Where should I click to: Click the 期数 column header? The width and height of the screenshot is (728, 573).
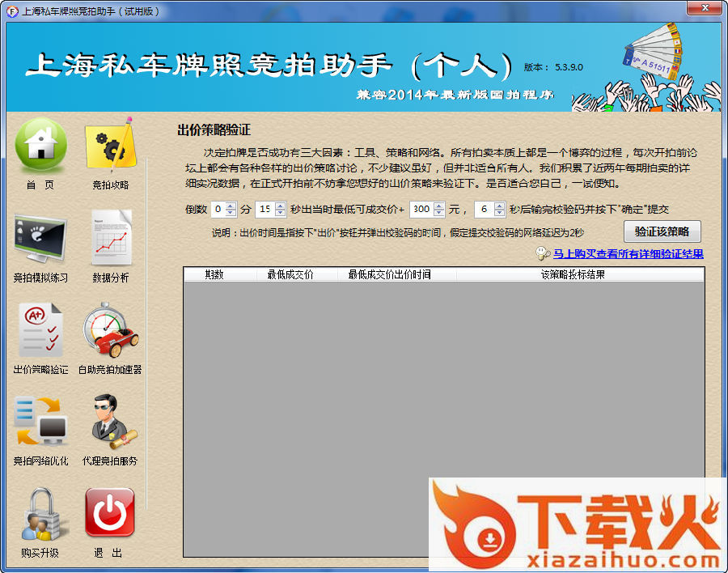[214, 275]
